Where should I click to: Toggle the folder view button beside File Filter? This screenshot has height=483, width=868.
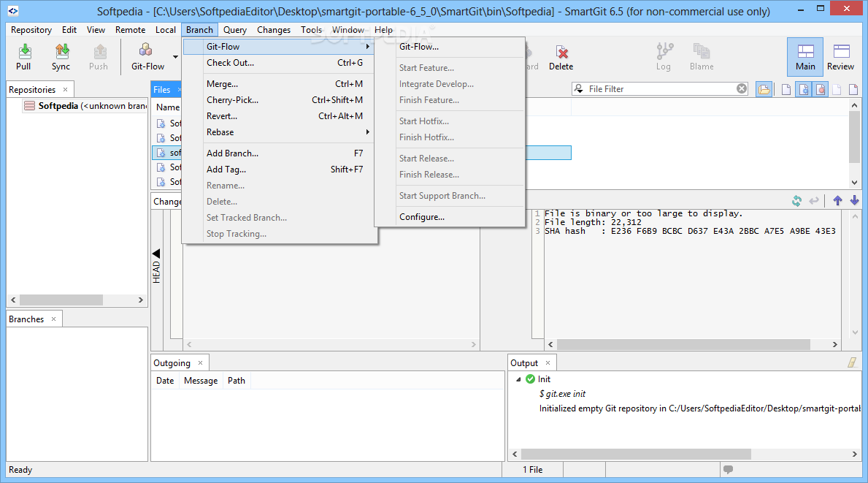pos(764,89)
